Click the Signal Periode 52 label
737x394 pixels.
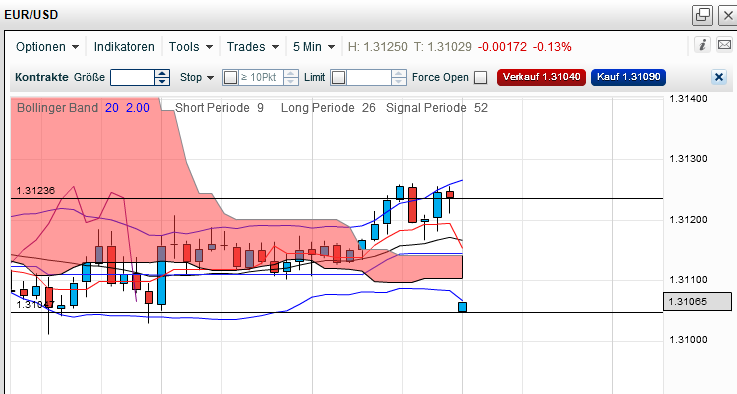[x=437, y=108]
